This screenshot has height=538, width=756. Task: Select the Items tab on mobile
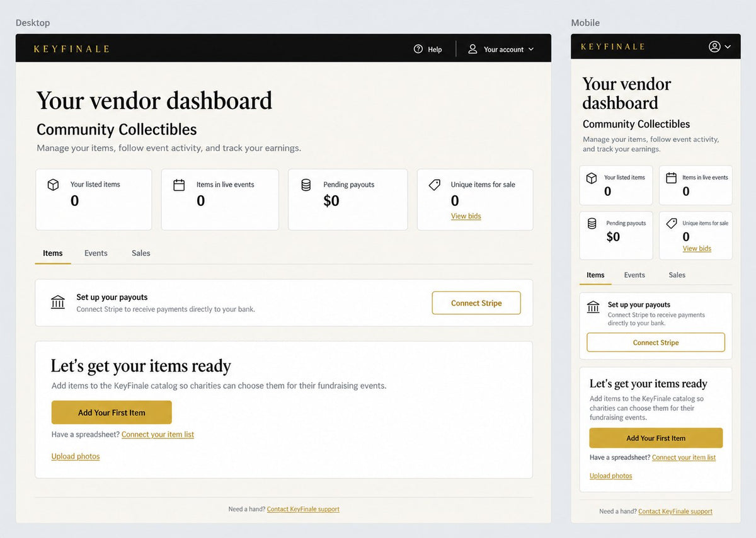pos(595,275)
